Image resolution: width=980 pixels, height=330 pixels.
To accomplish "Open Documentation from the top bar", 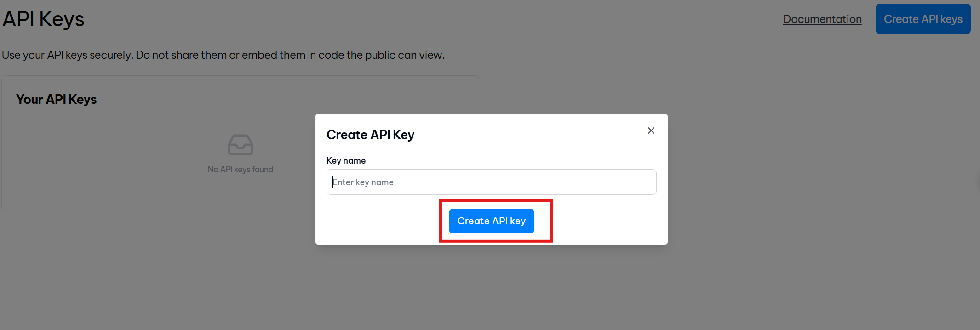I will [822, 19].
